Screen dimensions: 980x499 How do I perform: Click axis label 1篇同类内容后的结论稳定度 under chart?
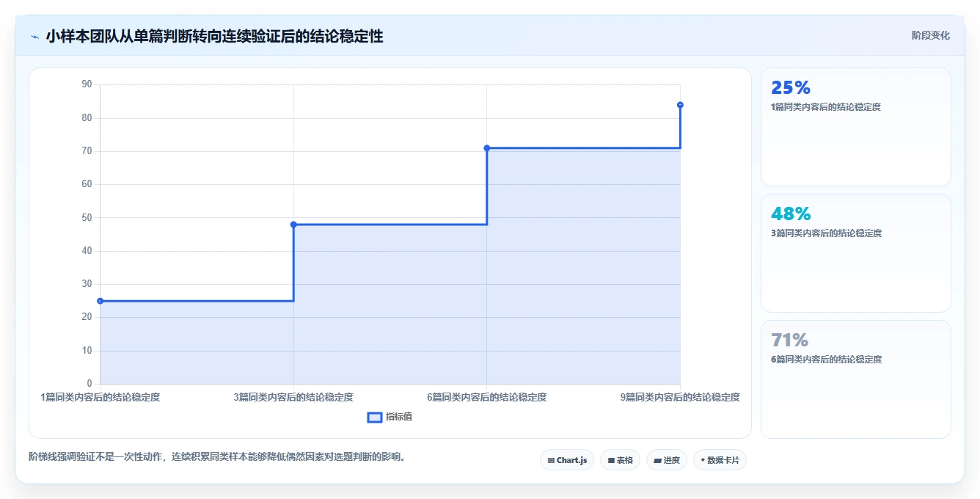pyautogui.click(x=100, y=397)
